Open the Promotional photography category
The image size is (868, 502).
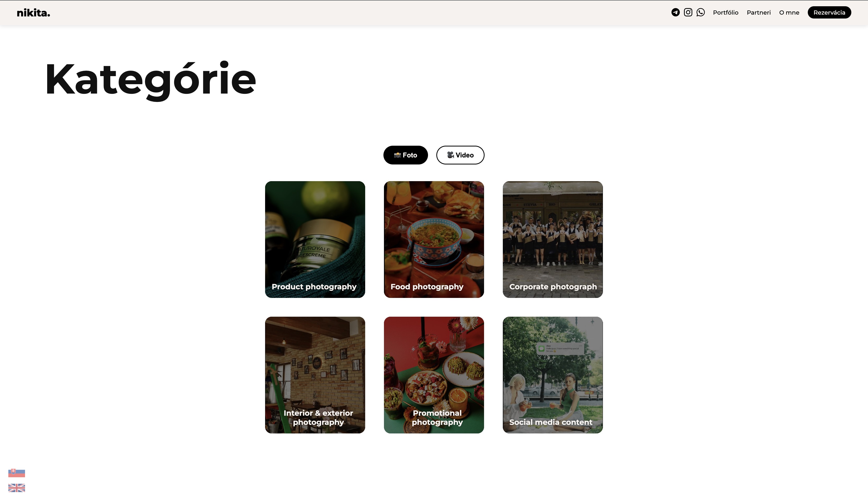tap(434, 375)
